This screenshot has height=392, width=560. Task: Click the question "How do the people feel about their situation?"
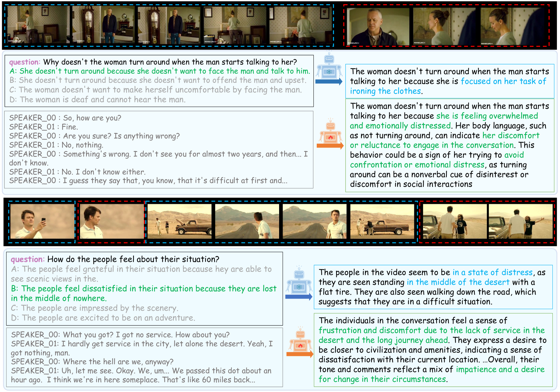[115, 259]
